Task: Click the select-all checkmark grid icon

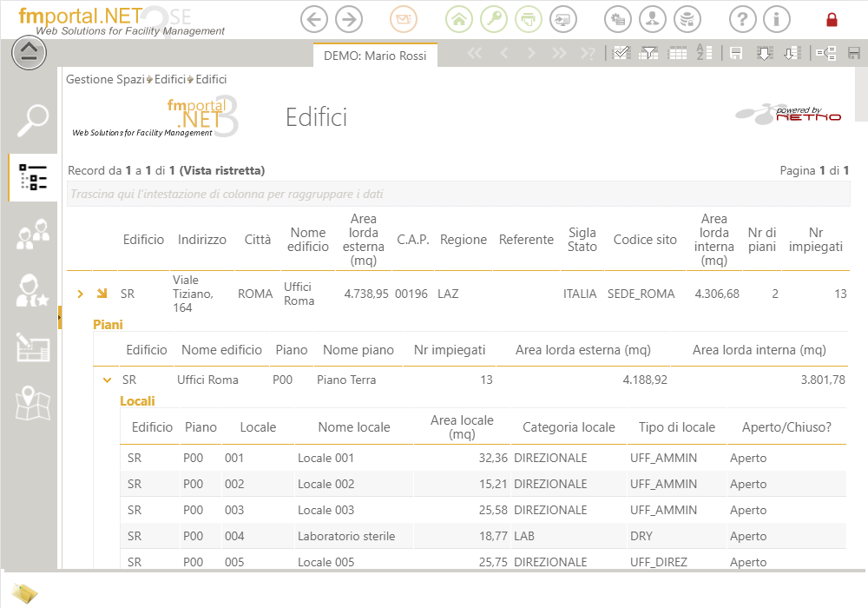Action: tap(621, 54)
